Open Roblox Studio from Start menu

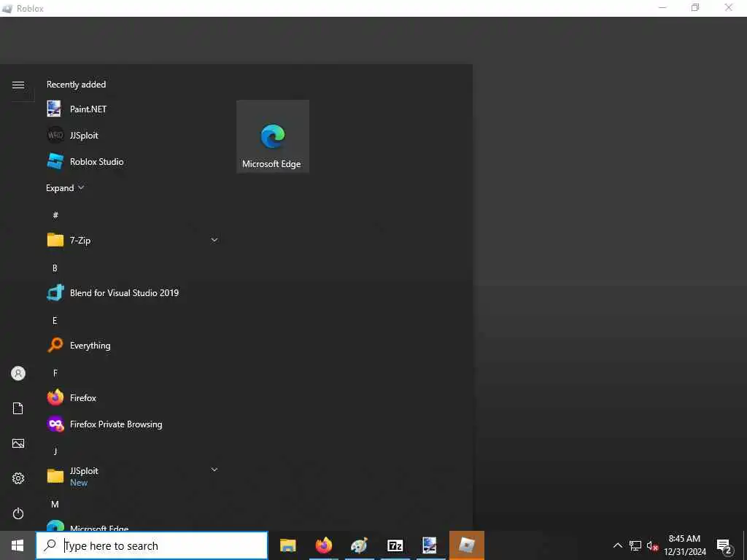133,161
